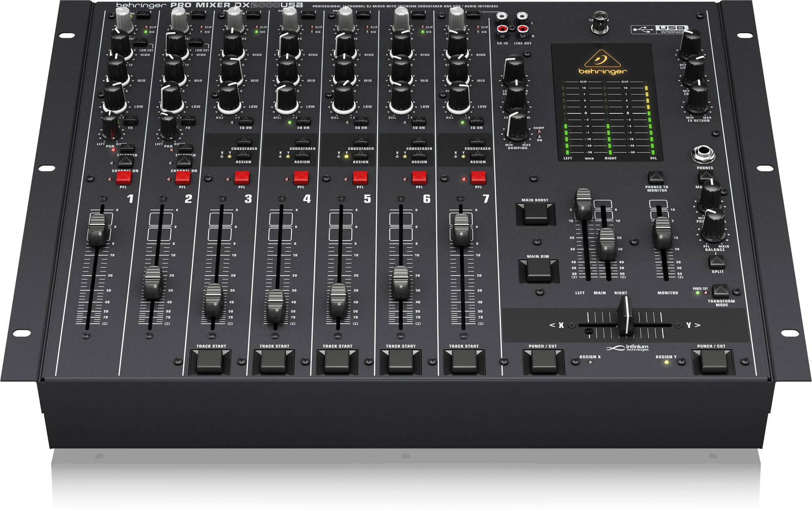Toggle EQ On for channel 4
Viewport: 812px width, 511px height.
coord(304,121)
